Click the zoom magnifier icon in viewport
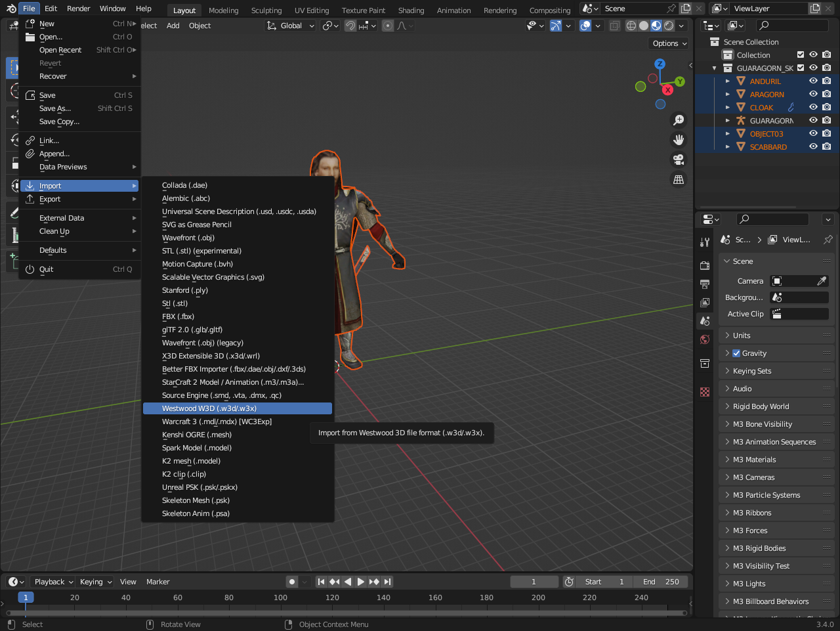The width and height of the screenshot is (840, 631). pyautogui.click(x=679, y=120)
